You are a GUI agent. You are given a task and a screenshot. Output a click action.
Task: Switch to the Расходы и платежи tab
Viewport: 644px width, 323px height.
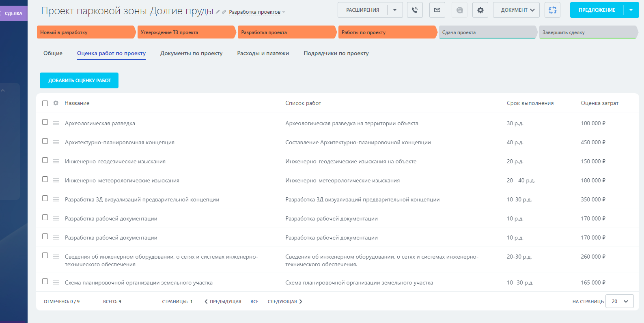pyautogui.click(x=263, y=53)
